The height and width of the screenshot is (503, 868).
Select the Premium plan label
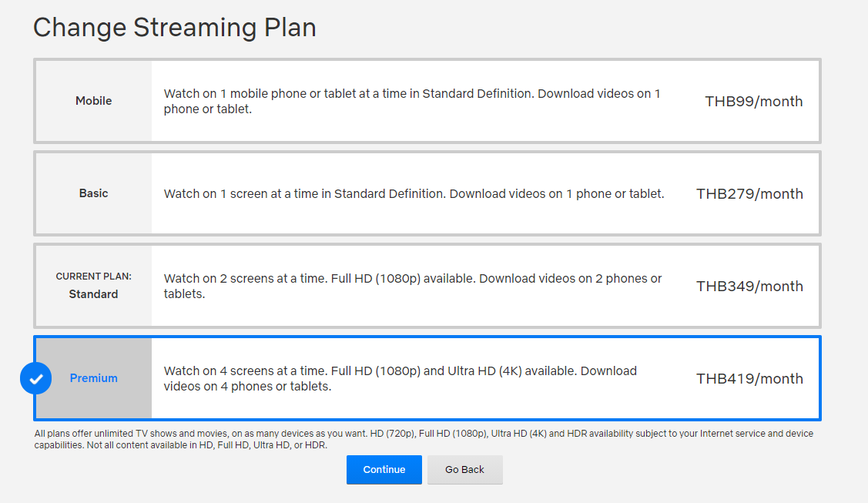[x=93, y=378]
